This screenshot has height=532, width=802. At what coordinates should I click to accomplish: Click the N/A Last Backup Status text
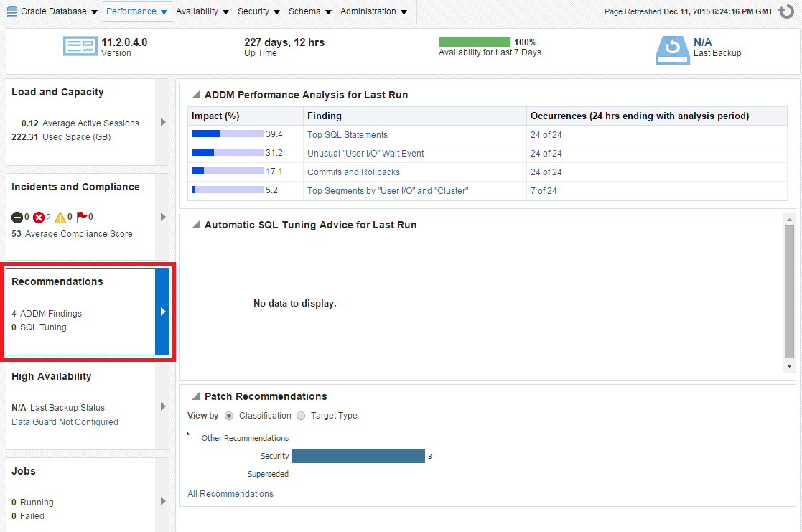(57, 408)
